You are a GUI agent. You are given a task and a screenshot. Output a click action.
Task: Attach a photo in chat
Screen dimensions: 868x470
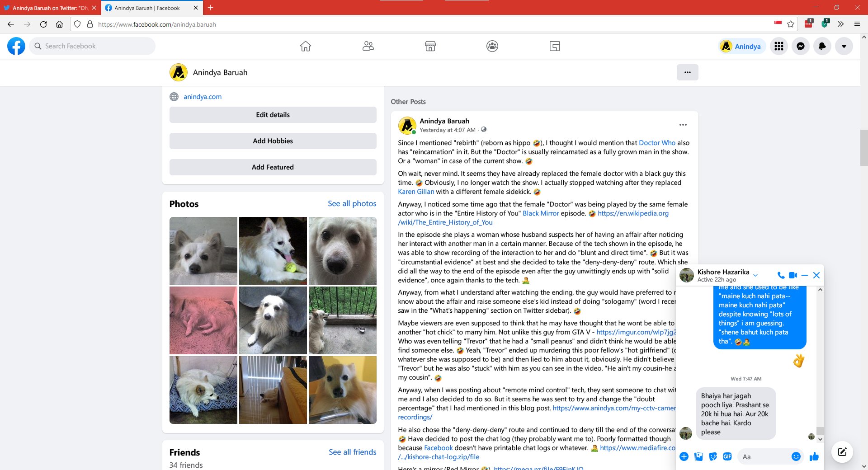coord(698,456)
